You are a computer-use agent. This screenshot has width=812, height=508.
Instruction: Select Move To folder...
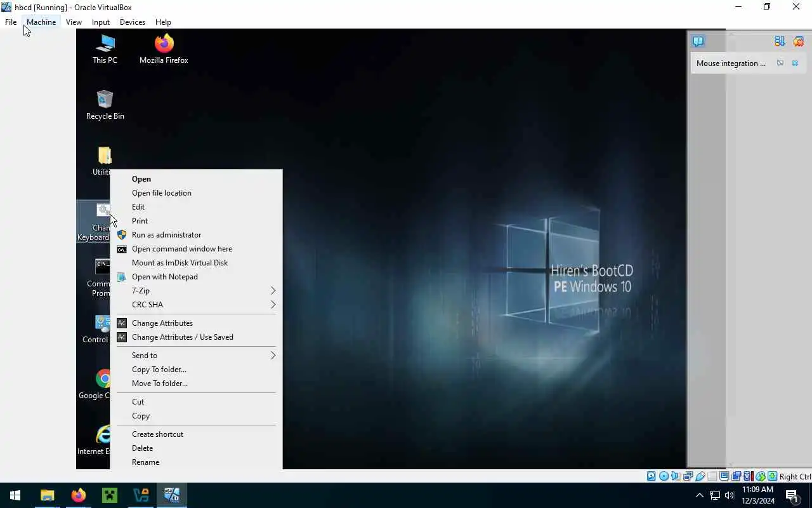click(196, 384)
